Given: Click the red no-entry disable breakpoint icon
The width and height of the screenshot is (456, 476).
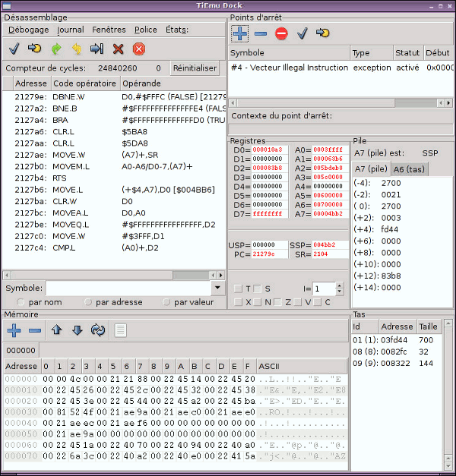Looking at the screenshot, I should 281,33.
